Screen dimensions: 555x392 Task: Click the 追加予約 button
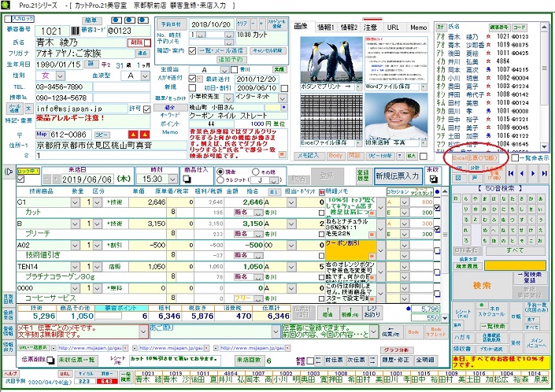pyautogui.click(x=231, y=60)
